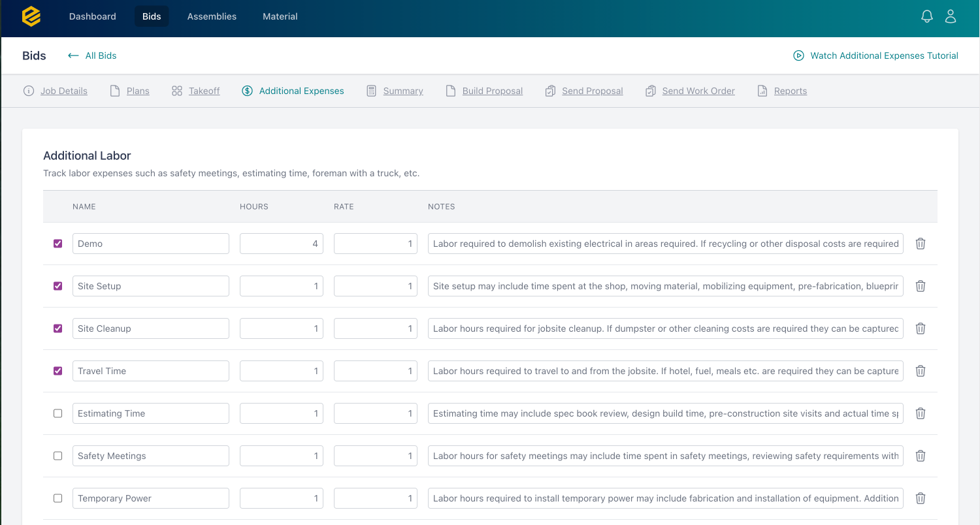Click the Summary calculator icon
Viewport: 980px width, 525px height.
tap(371, 91)
